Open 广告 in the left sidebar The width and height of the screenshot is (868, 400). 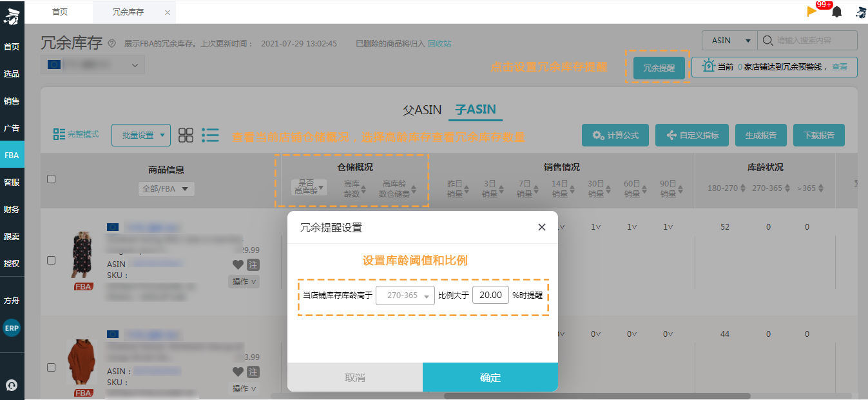pos(12,128)
